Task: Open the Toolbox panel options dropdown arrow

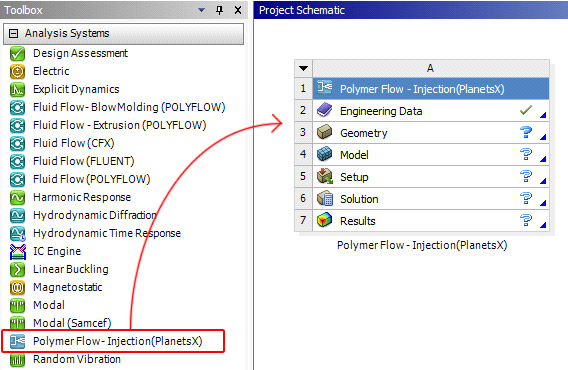Action: [202, 11]
